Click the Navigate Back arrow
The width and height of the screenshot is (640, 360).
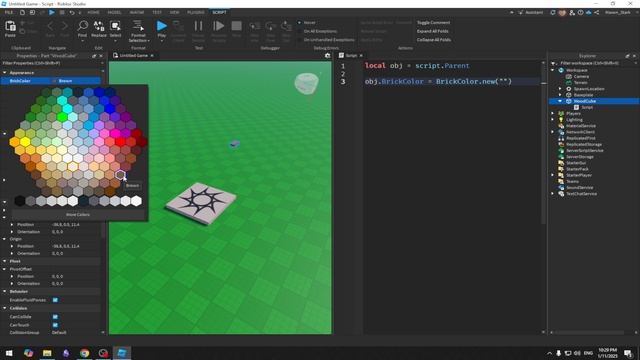(50, 27)
